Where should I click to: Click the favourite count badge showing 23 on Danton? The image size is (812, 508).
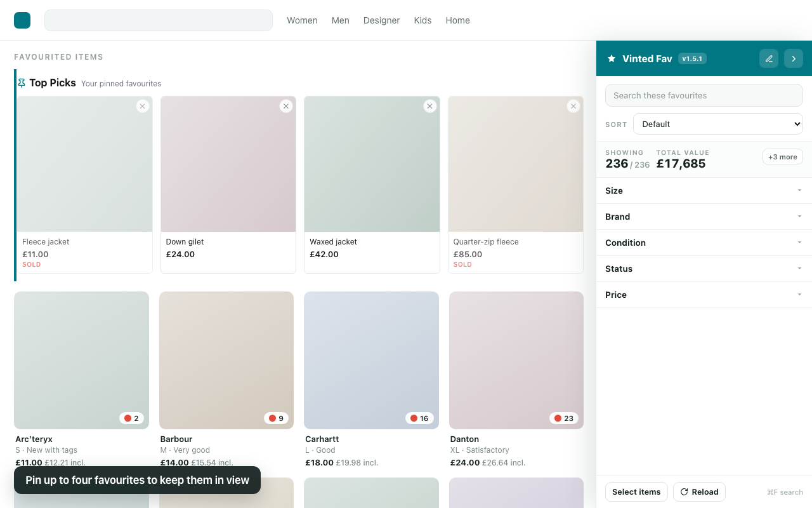click(563, 418)
